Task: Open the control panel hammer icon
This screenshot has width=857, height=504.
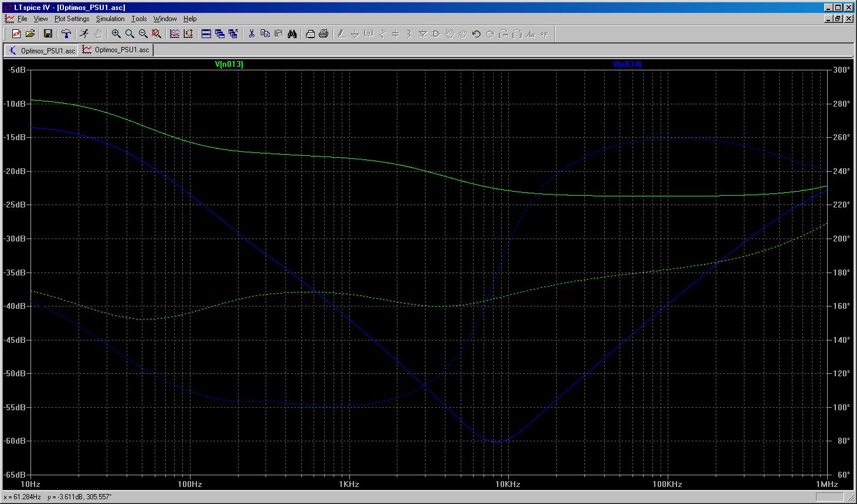Action: coord(66,34)
